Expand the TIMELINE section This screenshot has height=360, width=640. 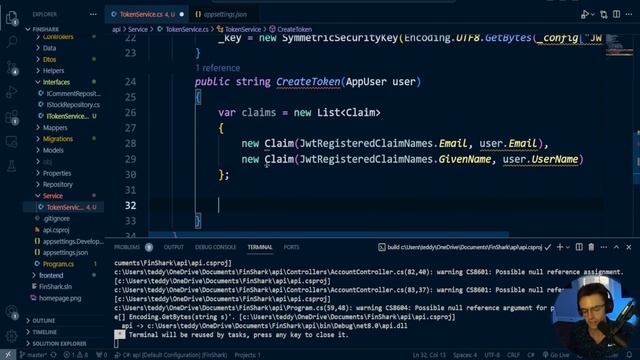(x=44, y=332)
